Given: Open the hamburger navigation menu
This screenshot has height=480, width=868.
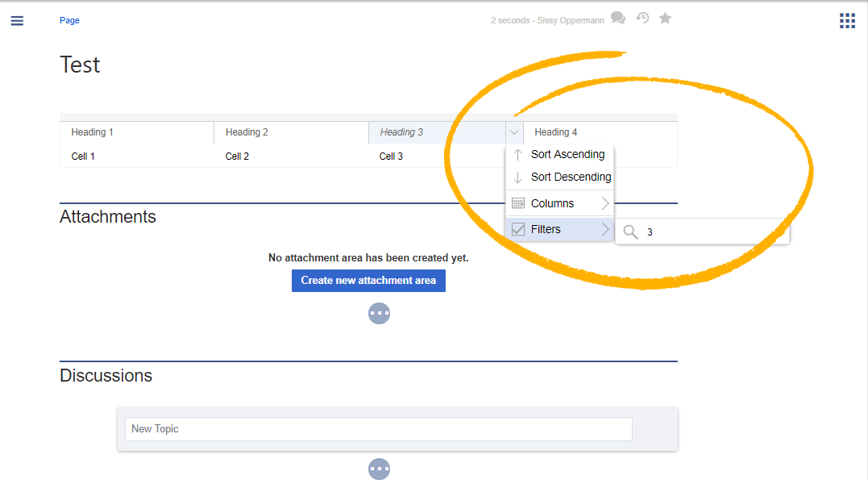Looking at the screenshot, I should click(17, 20).
